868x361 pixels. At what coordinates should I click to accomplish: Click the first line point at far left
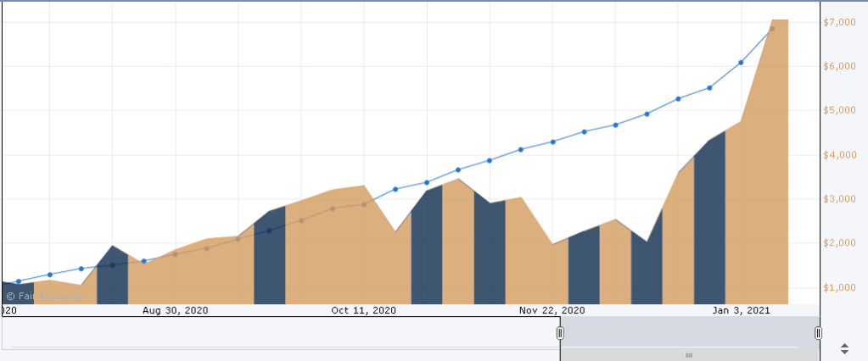19,281
